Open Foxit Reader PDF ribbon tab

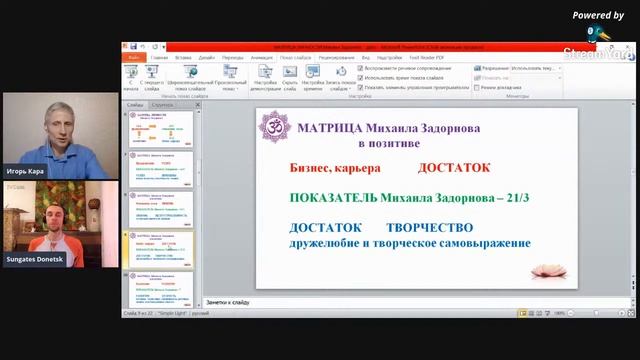coord(427,58)
